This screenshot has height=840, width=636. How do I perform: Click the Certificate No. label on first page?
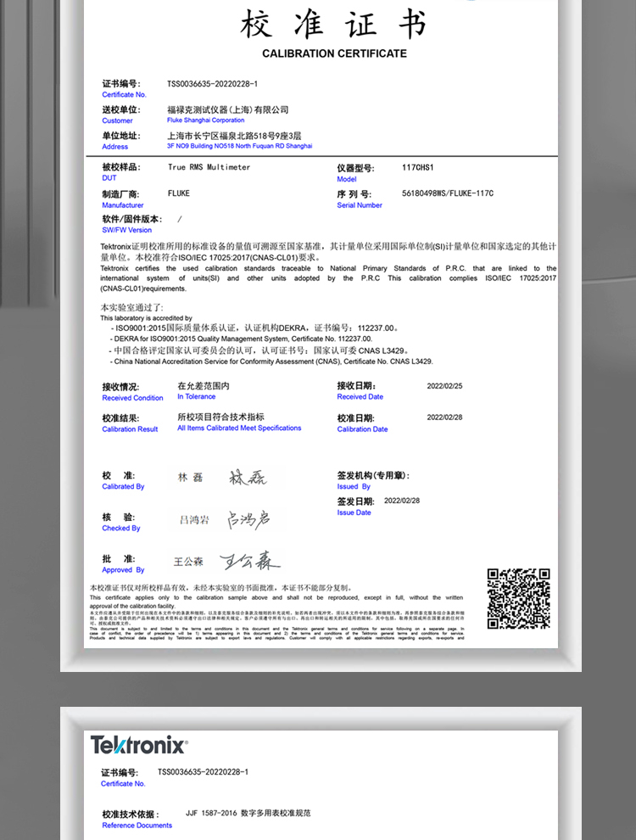[124, 95]
